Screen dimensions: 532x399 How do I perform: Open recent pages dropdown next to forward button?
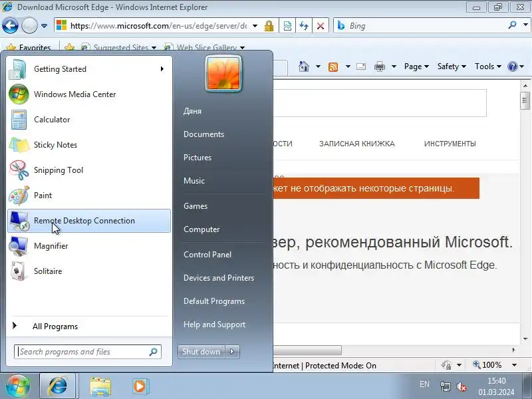point(44,26)
